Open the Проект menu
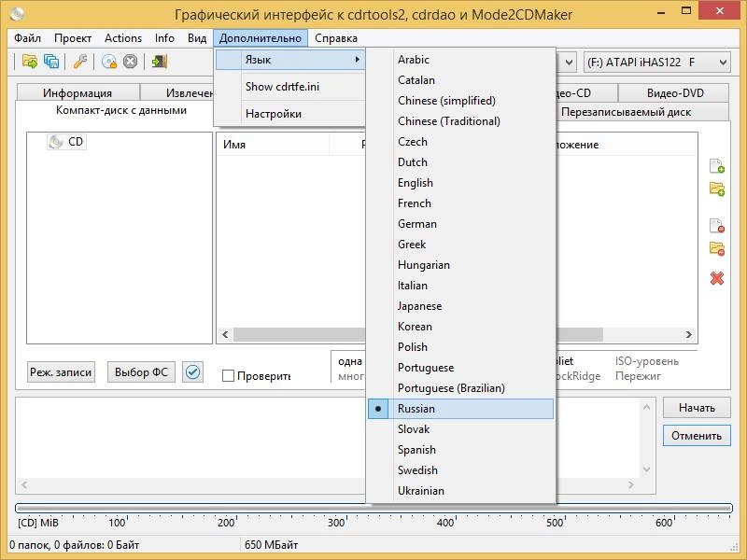The height and width of the screenshot is (560, 747). click(73, 38)
